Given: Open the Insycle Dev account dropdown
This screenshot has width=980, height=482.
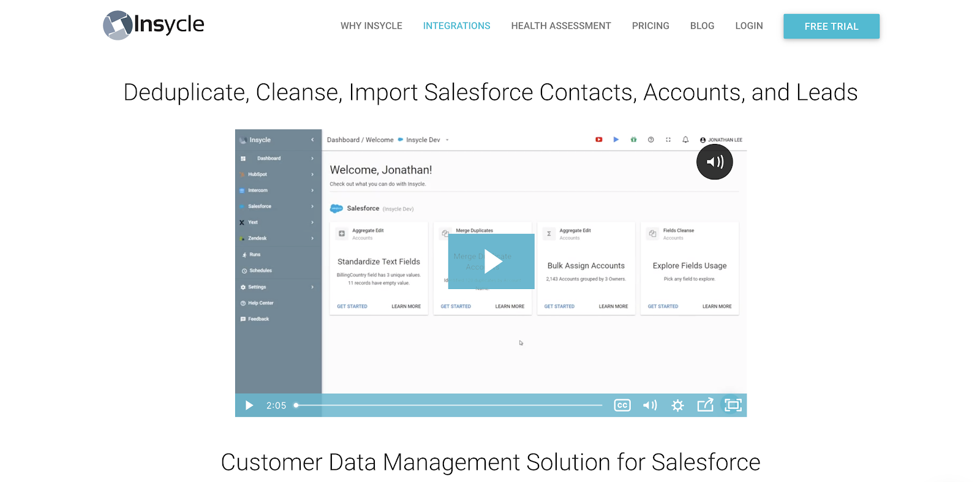Looking at the screenshot, I should [424, 140].
